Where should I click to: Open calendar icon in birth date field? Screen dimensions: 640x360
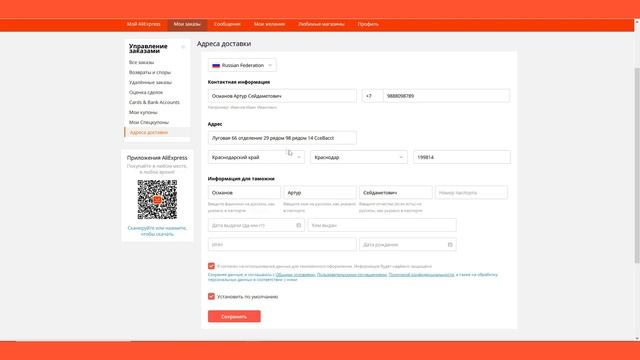(450, 244)
